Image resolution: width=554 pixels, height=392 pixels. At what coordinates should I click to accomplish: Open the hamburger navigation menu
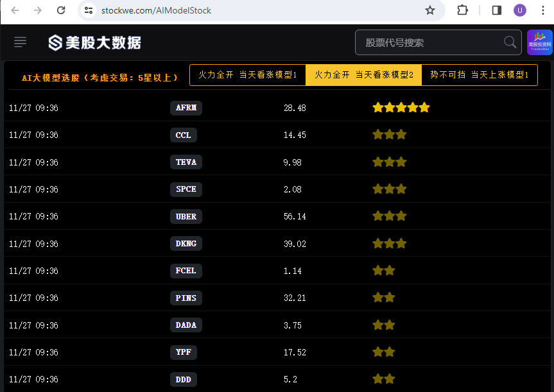point(20,42)
